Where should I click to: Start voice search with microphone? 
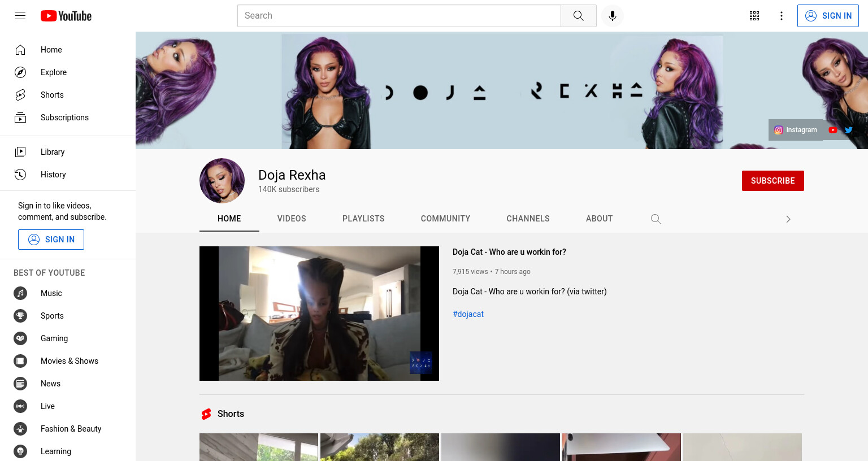(613, 16)
